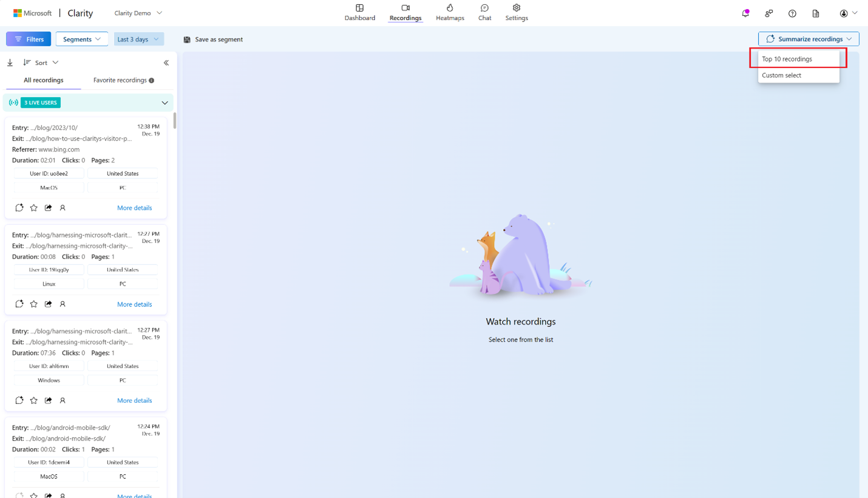Collapse the recordings list panel
Image resolution: width=868 pixels, height=498 pixels.
tap(166, 63)
